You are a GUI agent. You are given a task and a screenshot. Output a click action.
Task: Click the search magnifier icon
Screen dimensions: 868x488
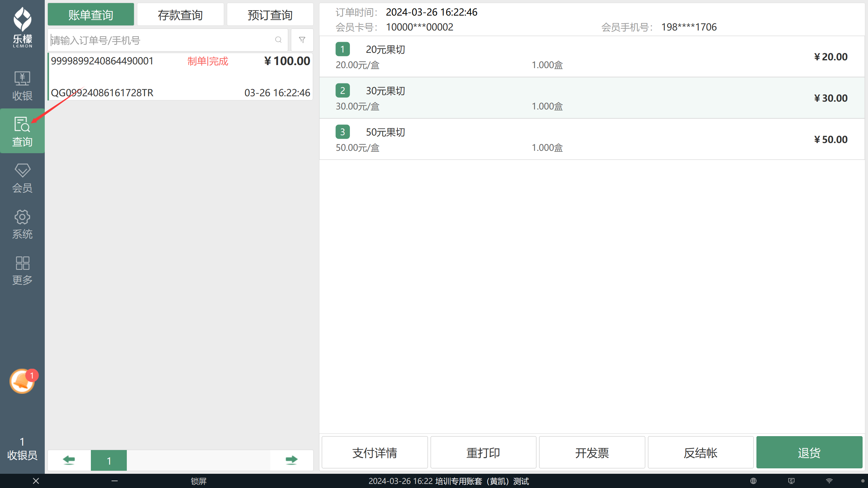coord(278,40)
